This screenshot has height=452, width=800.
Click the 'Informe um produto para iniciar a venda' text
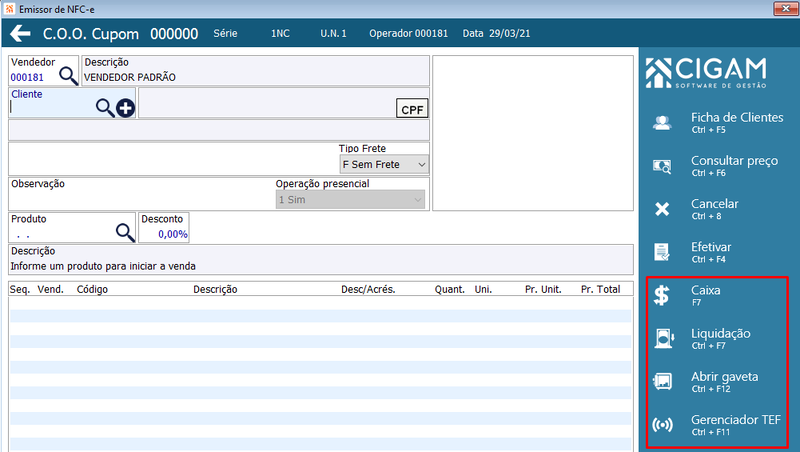103,266
